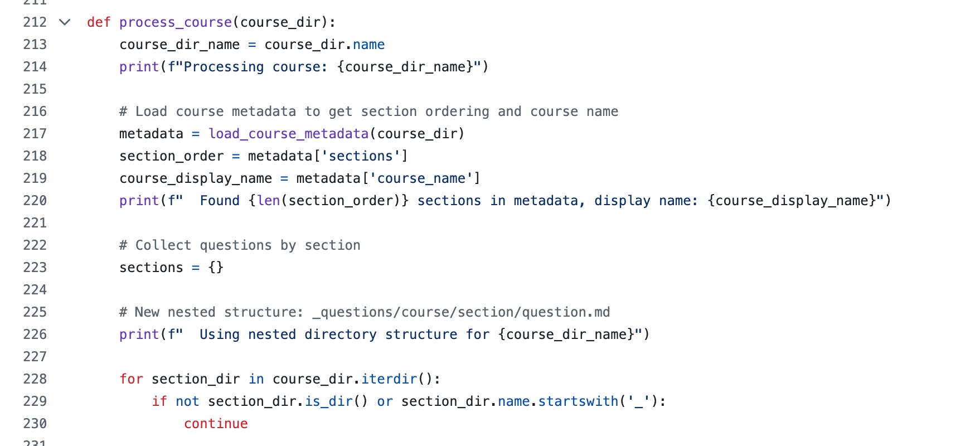Click the startswith method call
The height and width of the screenshot is (446, 980).
coord(578,401)
